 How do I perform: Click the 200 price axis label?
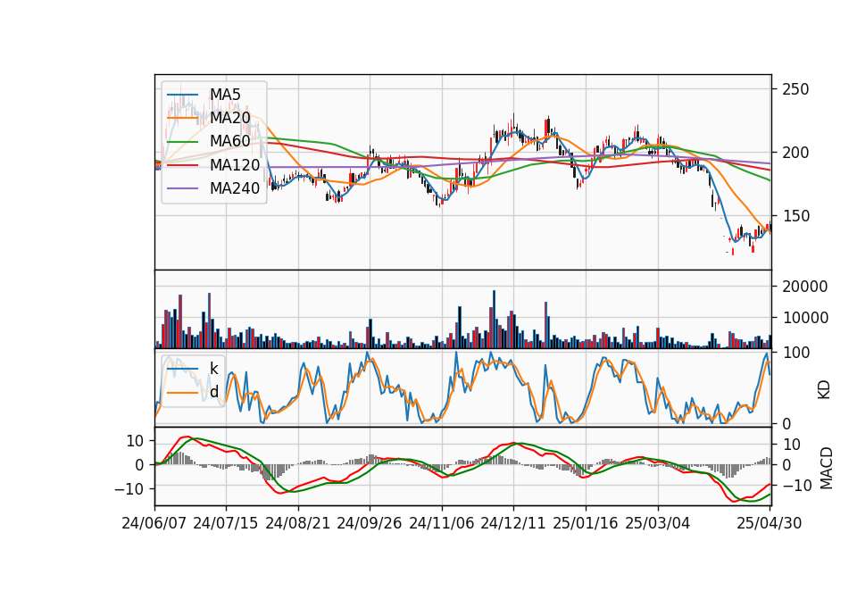coord(795,153)
